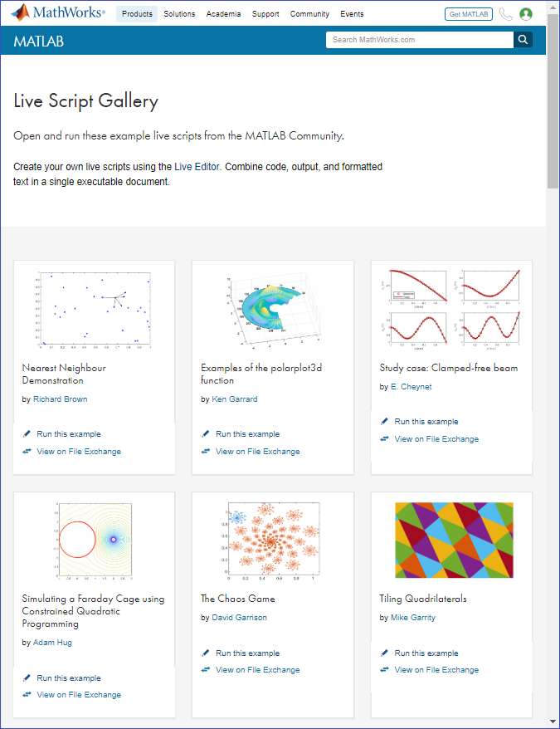Open the Solutions menu
Viewport: 560px width, 729px height.
(179, 14)
